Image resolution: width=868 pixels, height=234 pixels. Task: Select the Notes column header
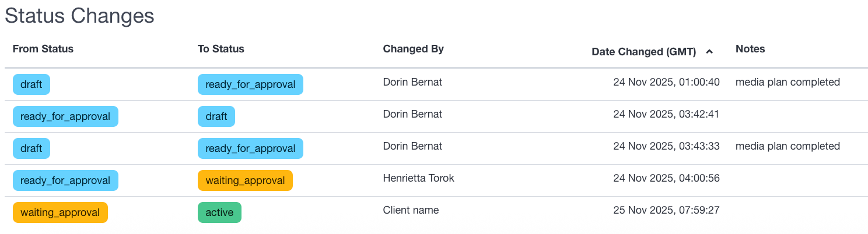(750, 49)
